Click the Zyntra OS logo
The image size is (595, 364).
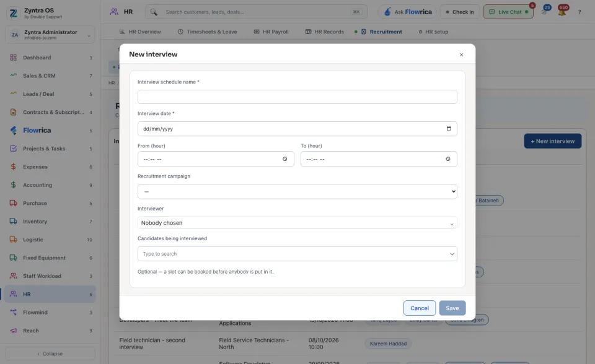click(13, 13)
